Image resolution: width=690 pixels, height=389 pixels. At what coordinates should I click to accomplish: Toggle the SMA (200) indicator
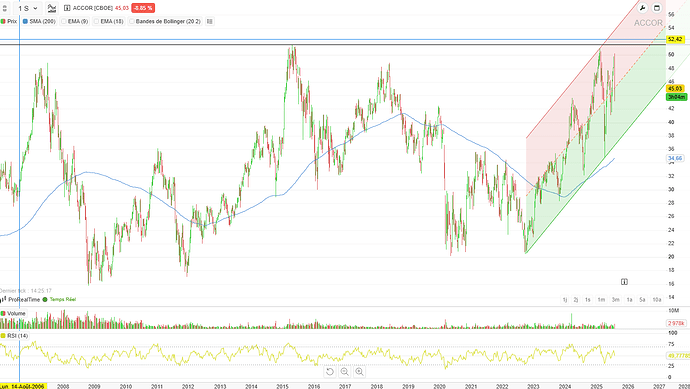pos(39,21)
